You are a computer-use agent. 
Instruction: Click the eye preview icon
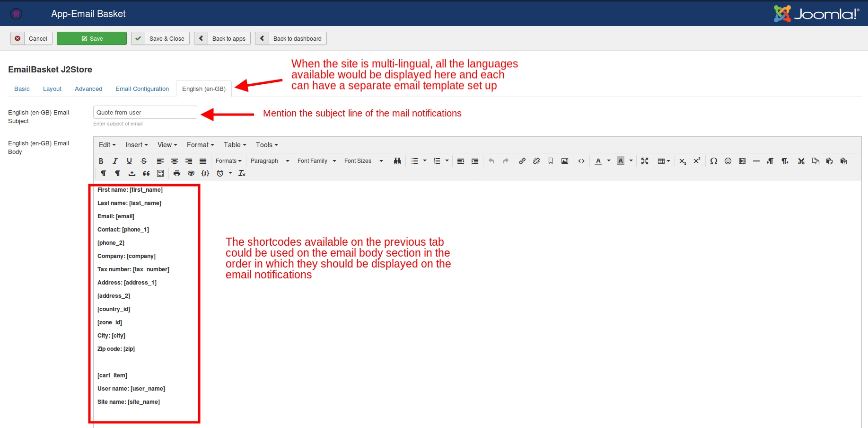pos(191,173)
